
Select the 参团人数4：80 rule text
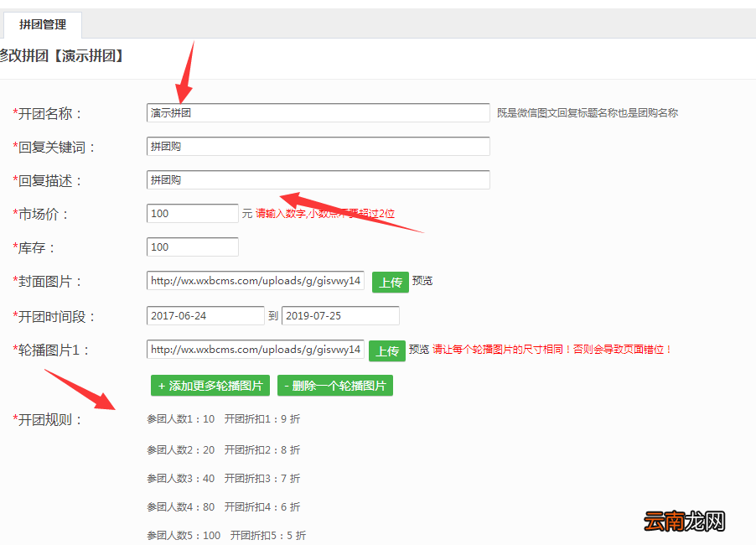point(181,507)
